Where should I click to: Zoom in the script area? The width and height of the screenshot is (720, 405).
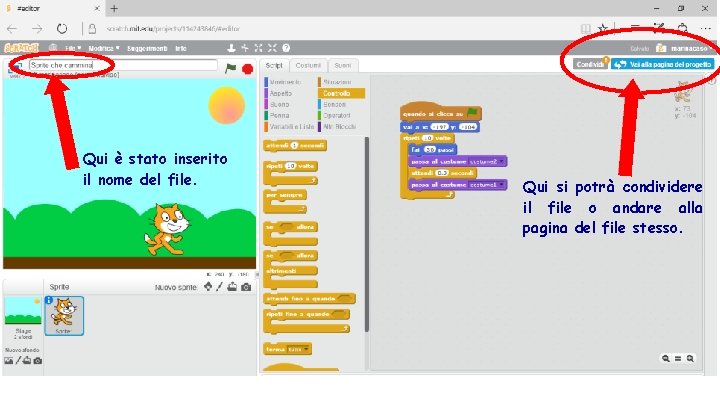tap(690, 359)
